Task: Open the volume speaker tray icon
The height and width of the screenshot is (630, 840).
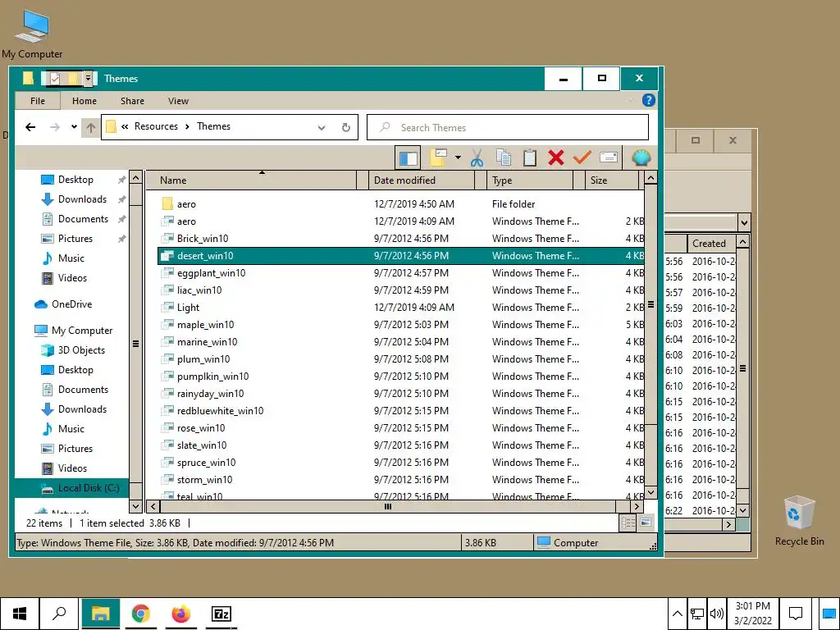Action: [x=716, y=614]
